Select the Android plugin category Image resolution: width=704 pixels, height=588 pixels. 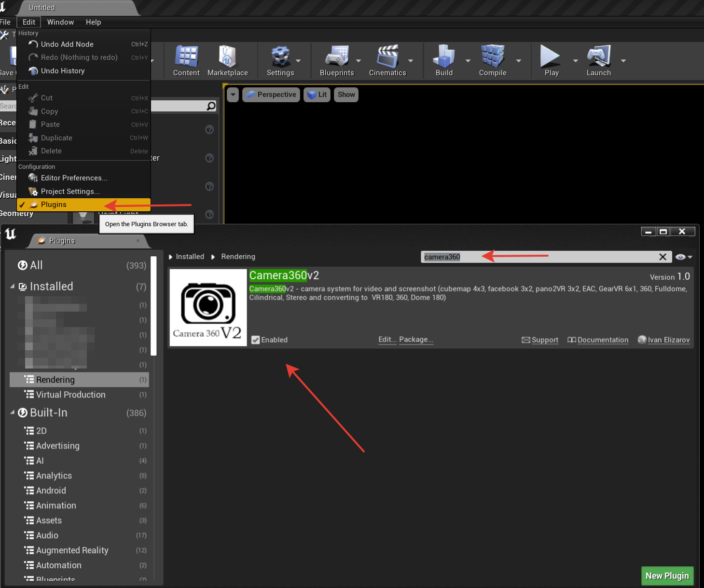point(79,491)
